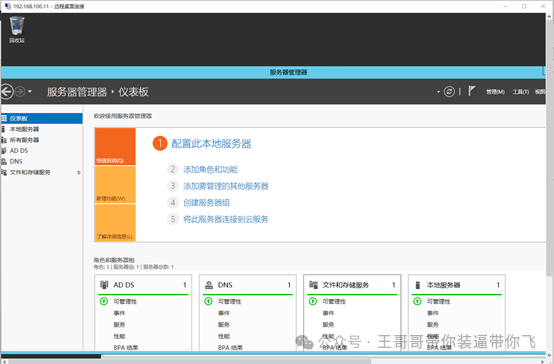
Task: Open the 管理(M) menu
Action: [x=495, y=92]
